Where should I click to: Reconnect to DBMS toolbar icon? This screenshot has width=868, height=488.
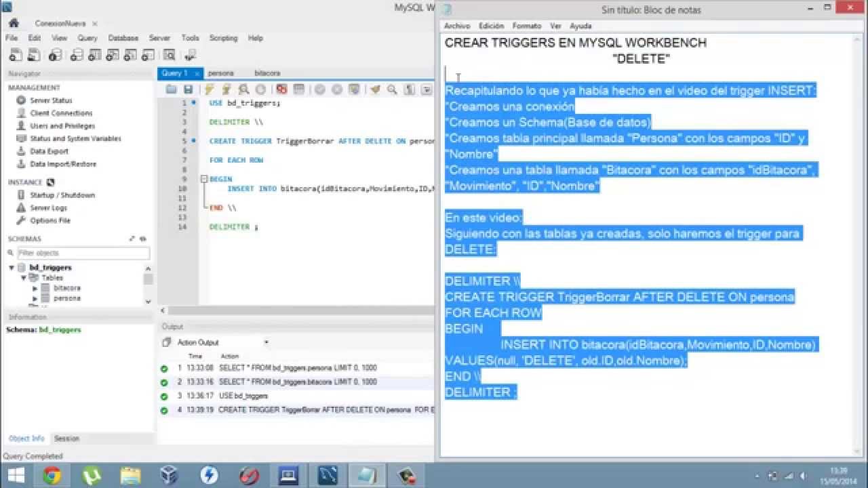191,55
